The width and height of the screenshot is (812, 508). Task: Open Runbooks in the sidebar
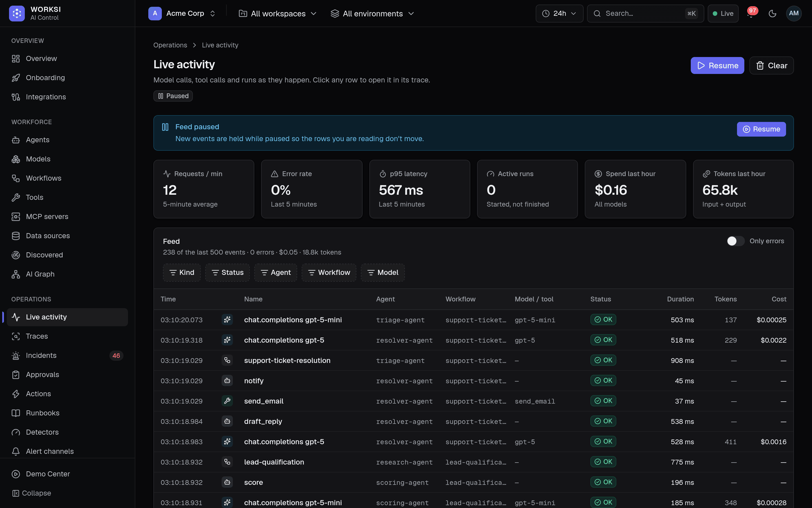click(67, 413)
